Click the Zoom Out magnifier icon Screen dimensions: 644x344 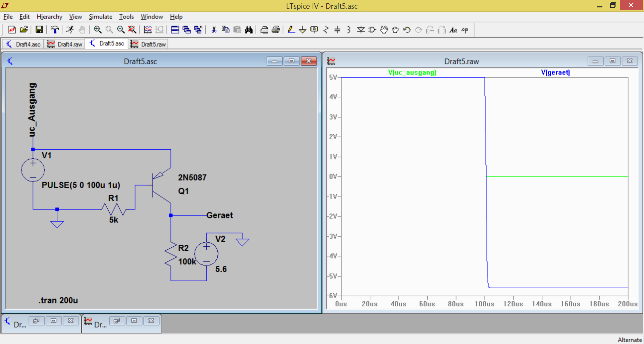(121, 30)
